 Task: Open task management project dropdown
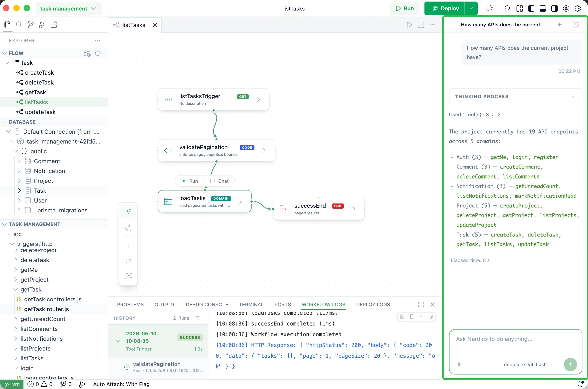click(68, 8)
